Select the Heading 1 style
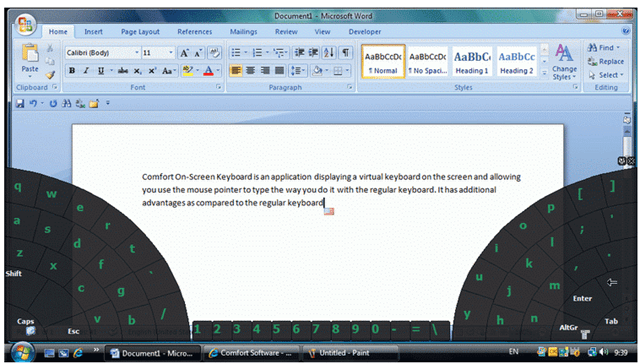 pyautogui.click(x=472, y=61)
